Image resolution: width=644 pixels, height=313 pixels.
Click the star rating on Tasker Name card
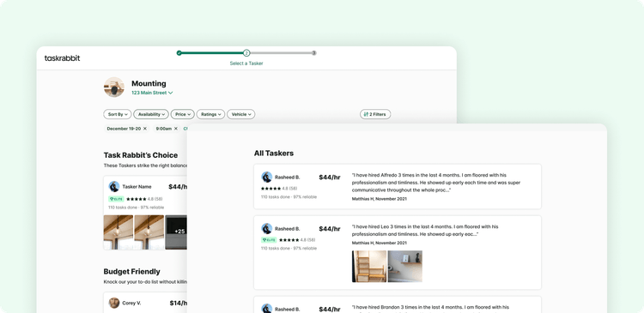click(137, 199)
